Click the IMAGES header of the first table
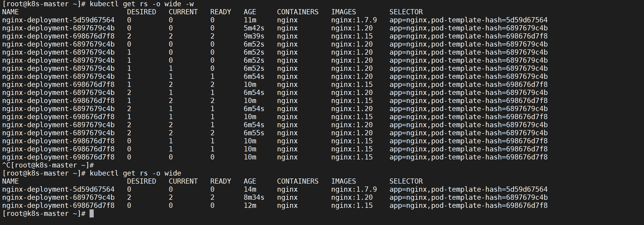 344,12
